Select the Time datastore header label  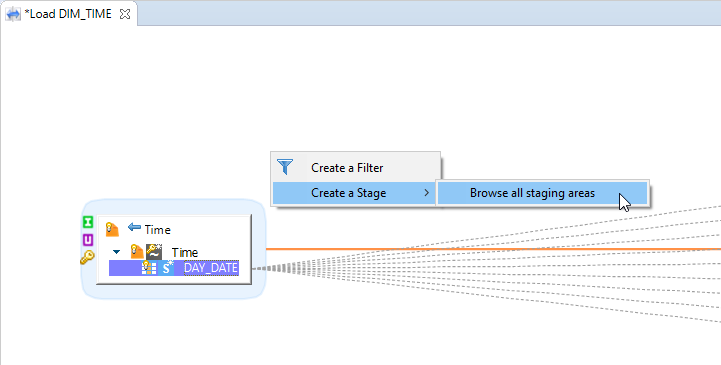pyautogui.click(x=157, y=229)
